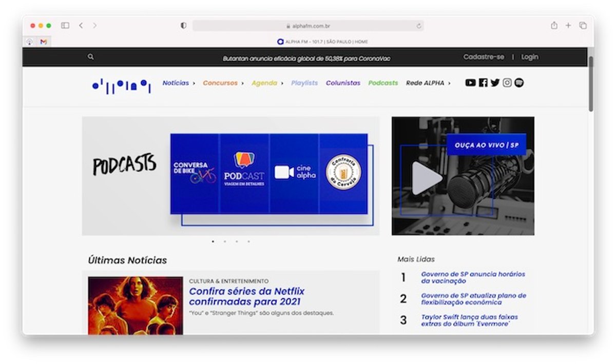616x364 pixels.
Task: Open the Instagram social icon
Action: 507,83
